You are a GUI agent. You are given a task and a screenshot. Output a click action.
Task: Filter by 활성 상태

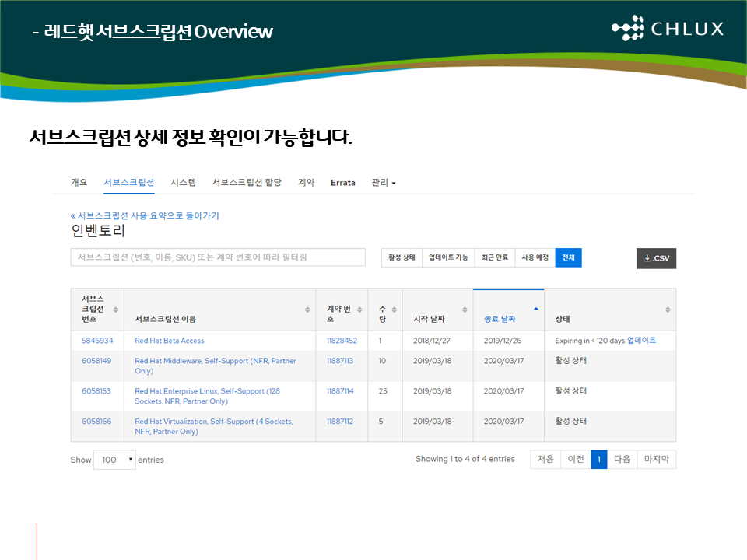tap(402, 257)
